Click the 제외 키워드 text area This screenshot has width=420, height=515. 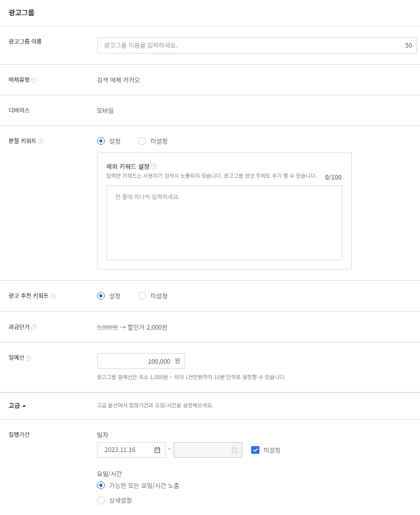point(224,222)
